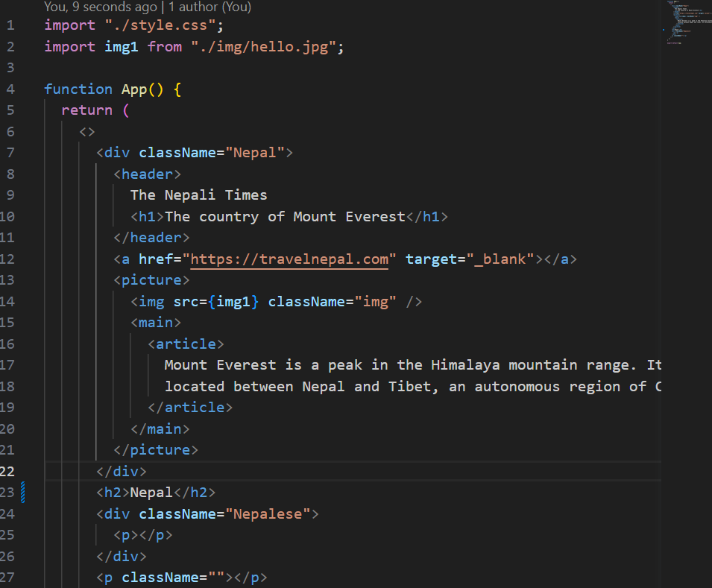
Task: Click the line starting "Mount Everest is a peak"
Action: (413, 365)
